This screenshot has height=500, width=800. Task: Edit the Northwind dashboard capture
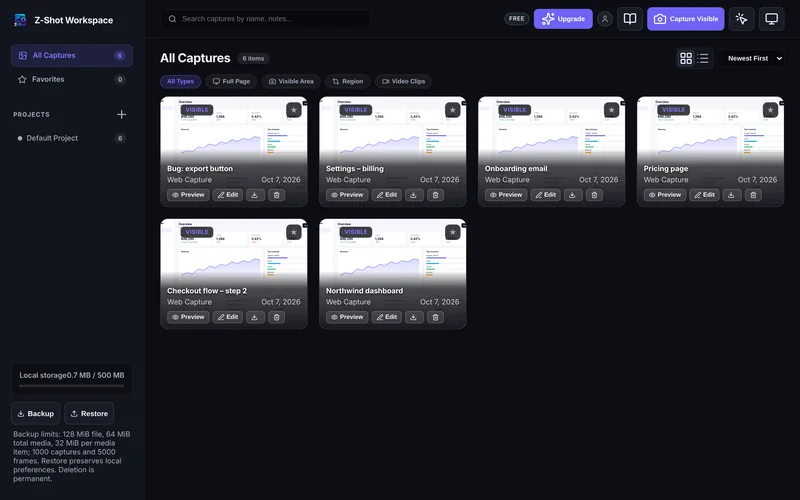tap(387, 317)
